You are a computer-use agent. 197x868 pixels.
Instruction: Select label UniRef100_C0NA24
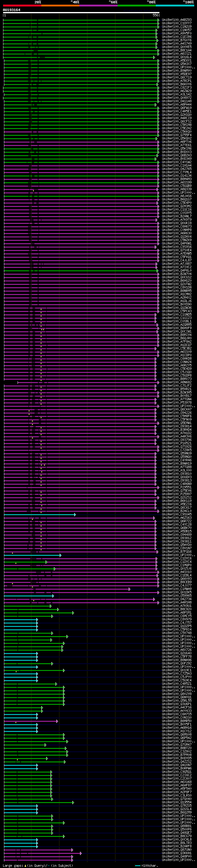[x=177, y=362]
